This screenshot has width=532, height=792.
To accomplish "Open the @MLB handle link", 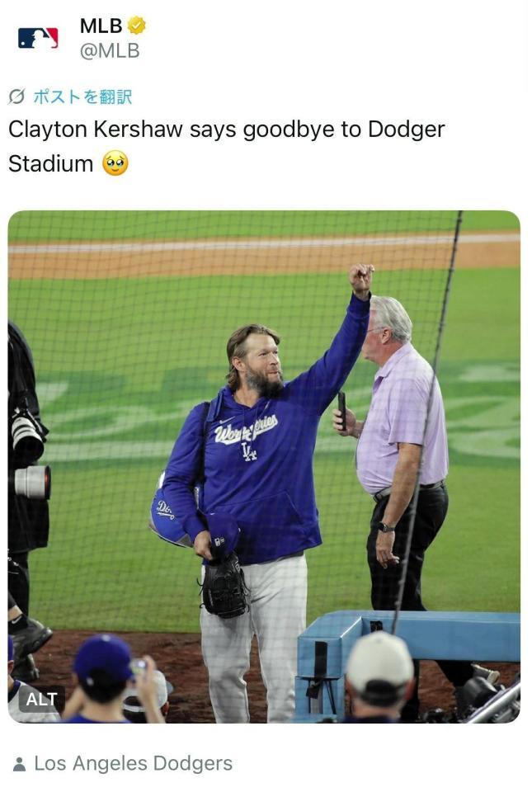I will click(x=110, y=51).
